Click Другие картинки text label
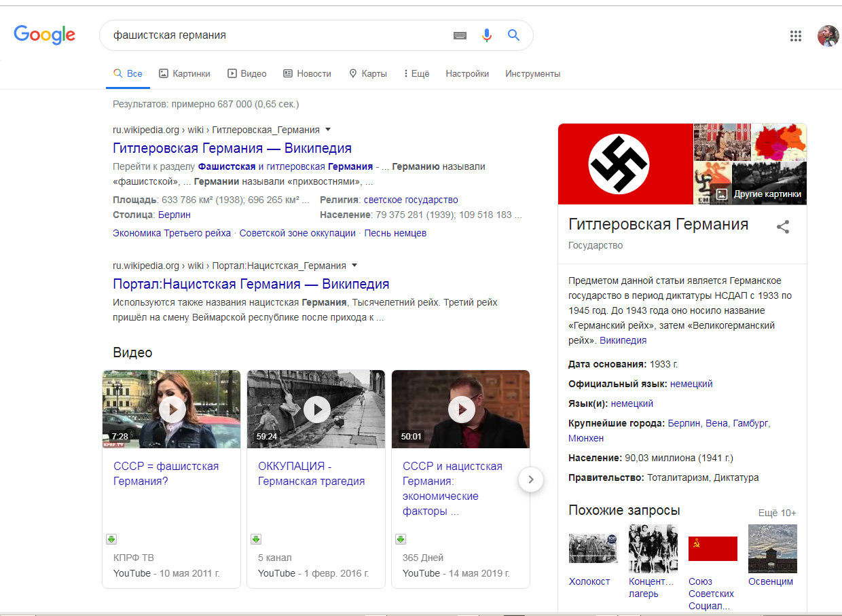Image resolution: width=842 pixels, height=616 pixels. click(767, 194)
